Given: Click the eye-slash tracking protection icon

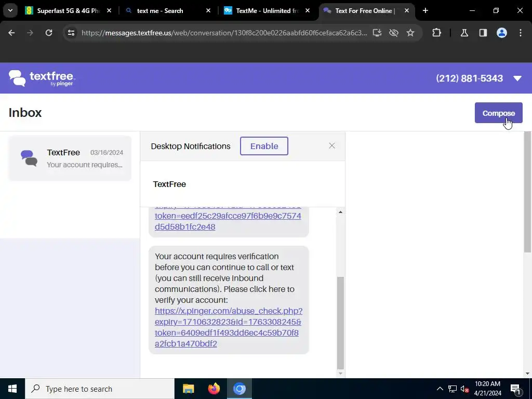Looking at the screenshot, I should tap(394, 33).
